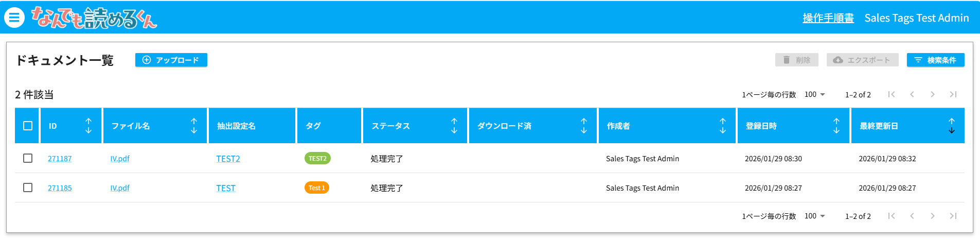Image resolution: width=980 pixels, height=238 pixels.
Task: Sort by ステータス column arrows
Action: tap(454, 126)
